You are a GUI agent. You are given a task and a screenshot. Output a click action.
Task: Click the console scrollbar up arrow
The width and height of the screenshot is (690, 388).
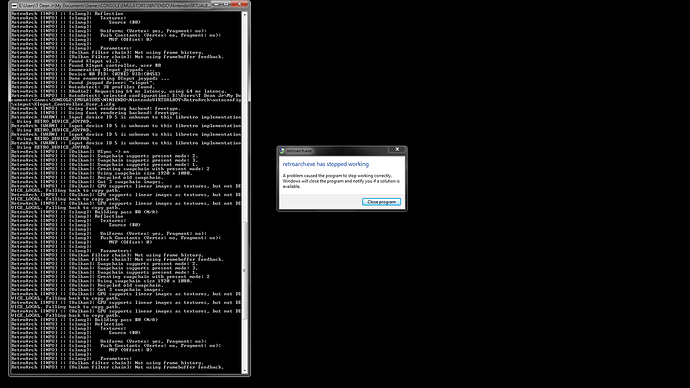pos(245,15)
